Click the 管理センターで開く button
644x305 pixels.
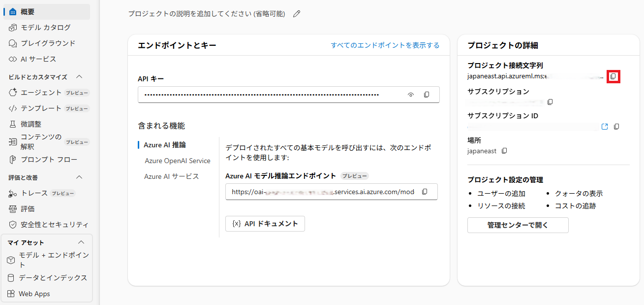click(518, 225)
